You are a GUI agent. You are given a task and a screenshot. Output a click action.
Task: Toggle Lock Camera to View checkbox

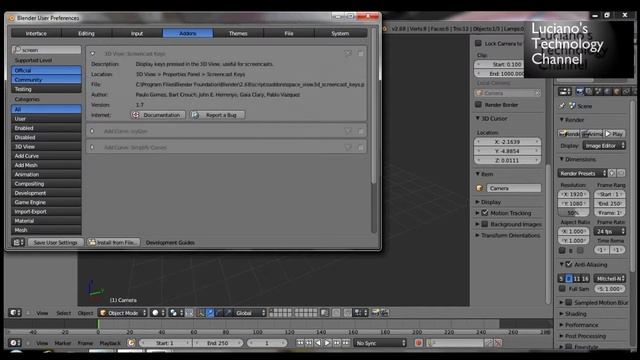click(478, 43)
